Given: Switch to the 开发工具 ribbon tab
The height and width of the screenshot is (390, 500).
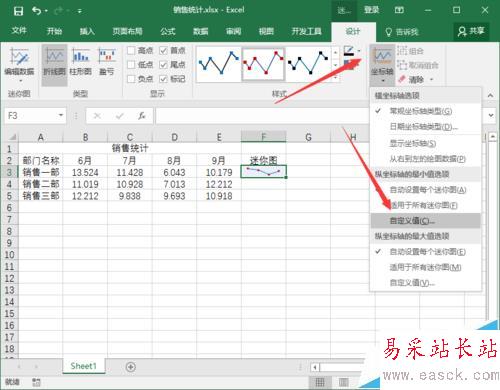Looking at the screenshot, I should click(307, 31).
